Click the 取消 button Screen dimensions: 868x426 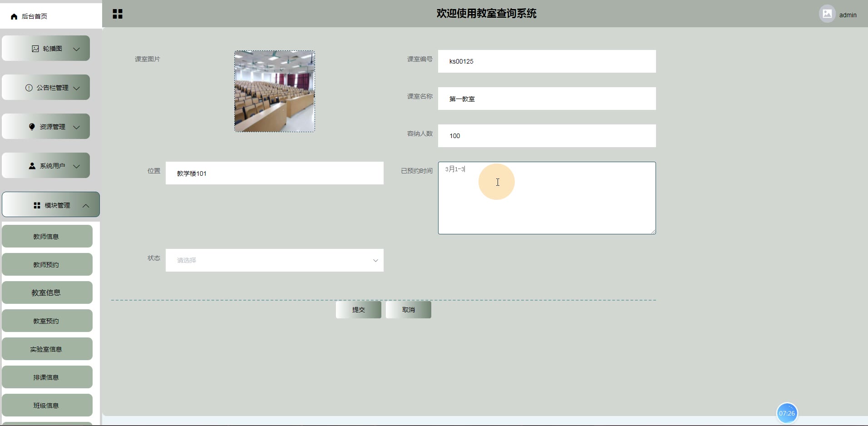(x=409, y=310)
